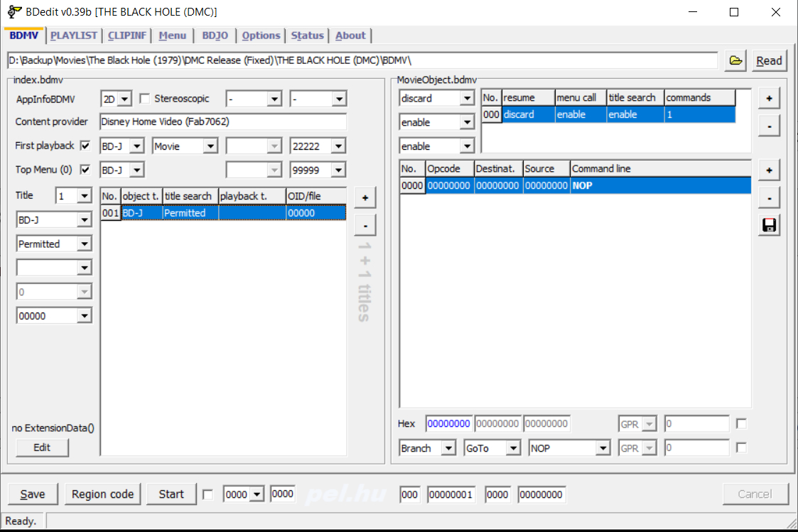Switch to the PLAYLIST tab
The width and height of the screenshot is (798, 532).
tap(75, 36)
